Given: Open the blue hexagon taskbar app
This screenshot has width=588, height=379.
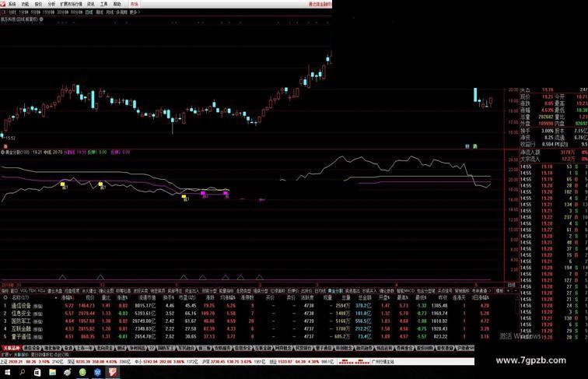Looking at the screenshot, I should click(97, 372).
